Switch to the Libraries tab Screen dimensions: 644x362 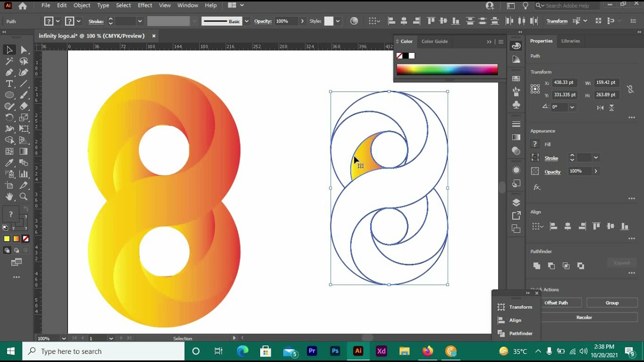571,41
